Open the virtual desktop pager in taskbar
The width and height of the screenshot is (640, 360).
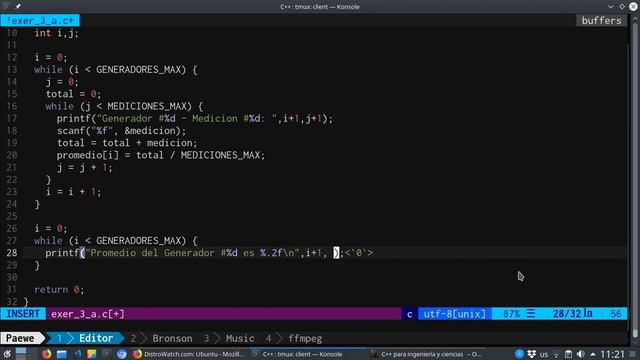pos(21,353)
